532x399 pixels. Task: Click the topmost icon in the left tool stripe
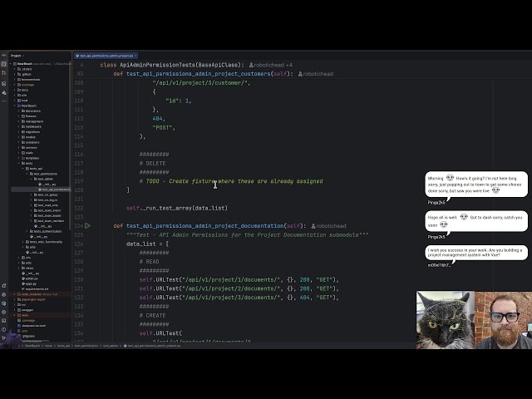point(3,56)
